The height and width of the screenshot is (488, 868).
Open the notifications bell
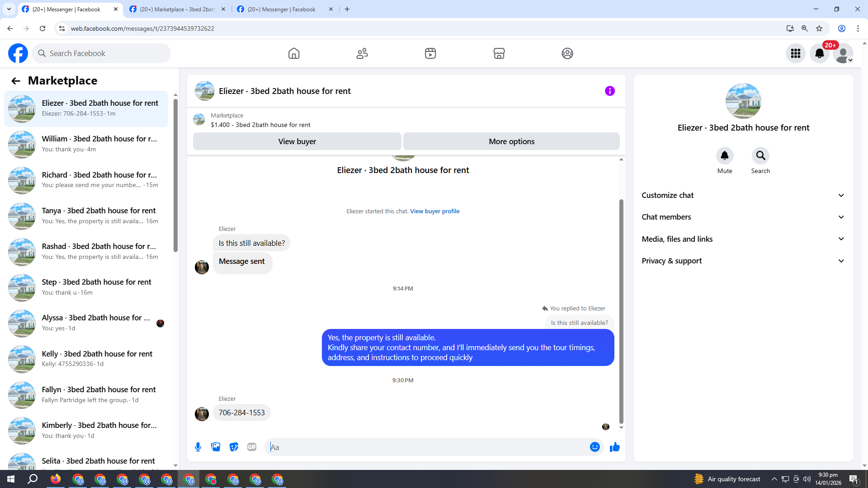[x=819, y=53]
